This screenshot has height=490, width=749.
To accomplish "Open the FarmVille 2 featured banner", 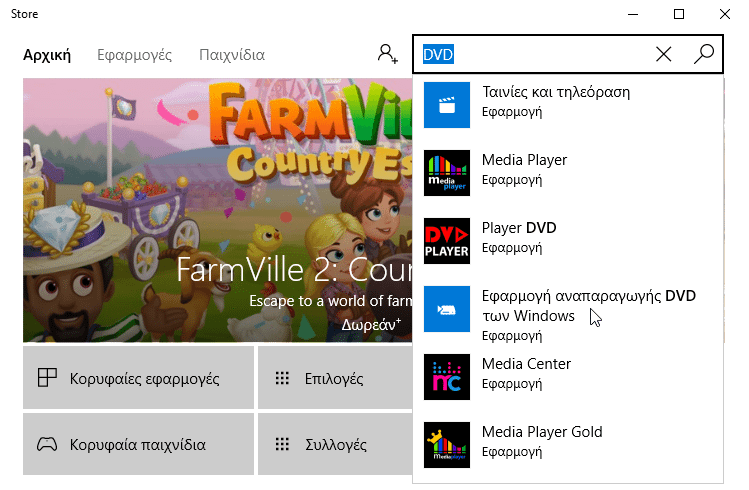I will (x=217, y=210).
